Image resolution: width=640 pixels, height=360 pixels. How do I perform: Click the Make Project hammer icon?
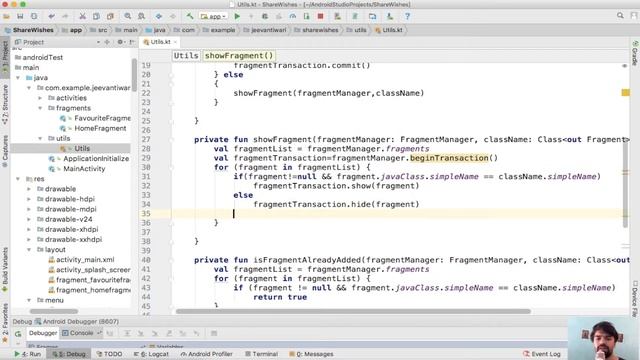(x=190, y=16)
